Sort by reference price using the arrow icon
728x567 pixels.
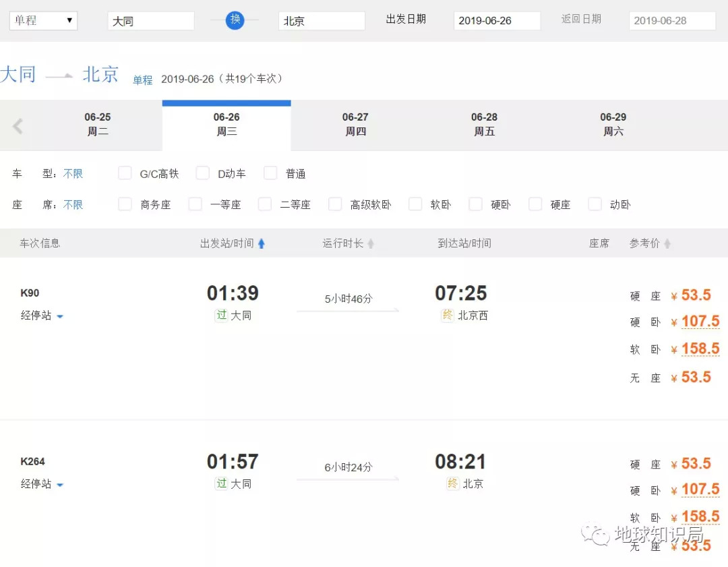pos(667,243)
